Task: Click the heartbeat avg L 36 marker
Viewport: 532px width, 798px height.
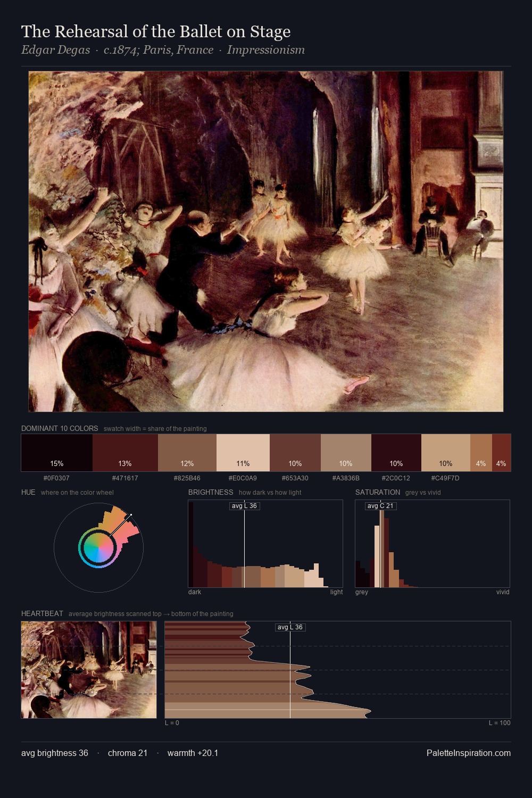Action: point(290,627)
